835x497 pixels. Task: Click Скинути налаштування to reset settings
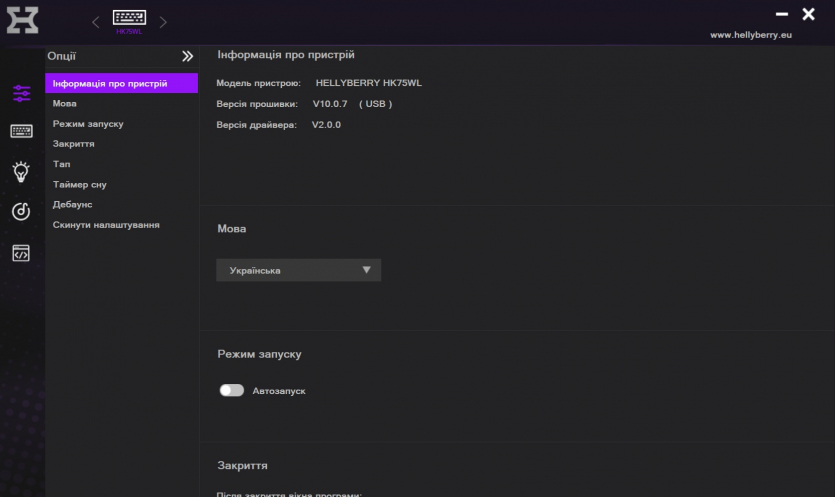tap(106, 225)
